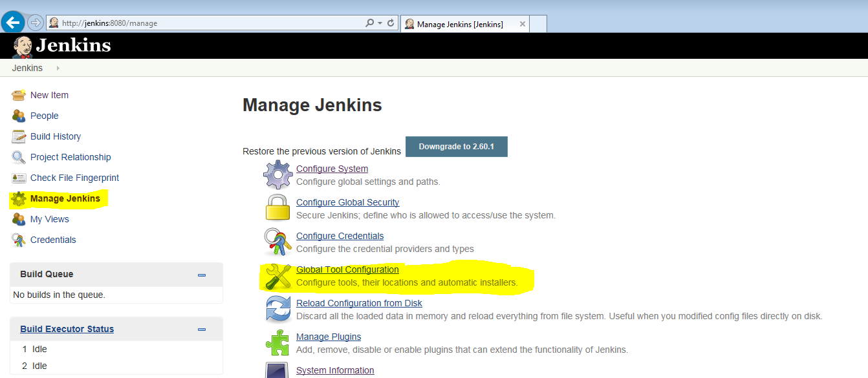
Task: Open a new blank browser tab
Action: (538, 24)
